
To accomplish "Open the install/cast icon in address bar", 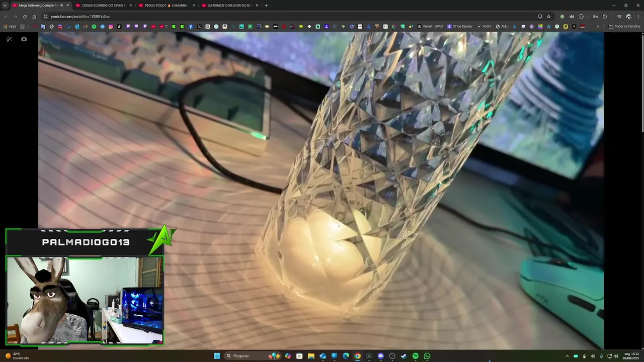I will click(x=540, y=17).
